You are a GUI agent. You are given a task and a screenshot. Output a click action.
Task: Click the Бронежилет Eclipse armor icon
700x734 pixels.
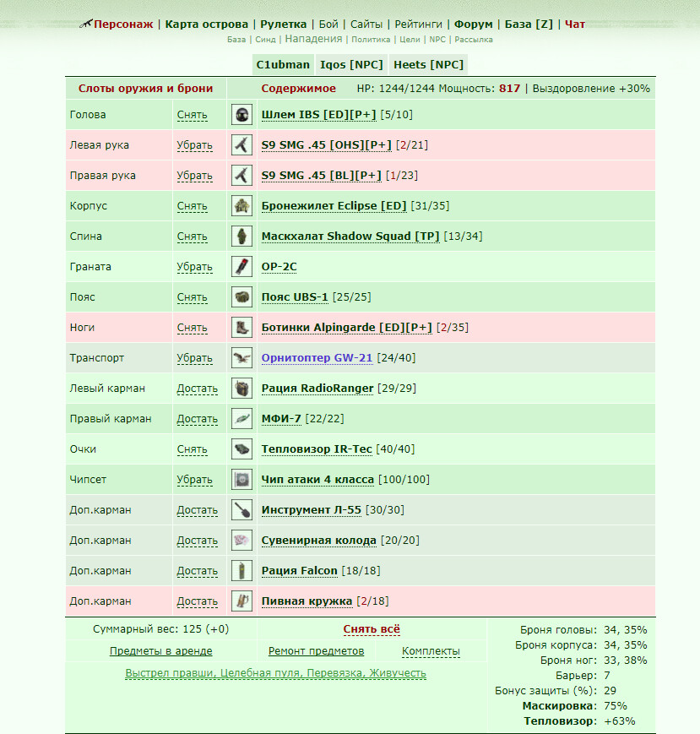click(241, 206)
